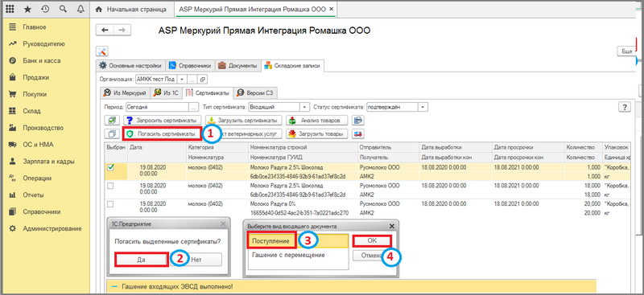Open favorites star icon
Screen dimensions: 644x295
coord(27,9)
